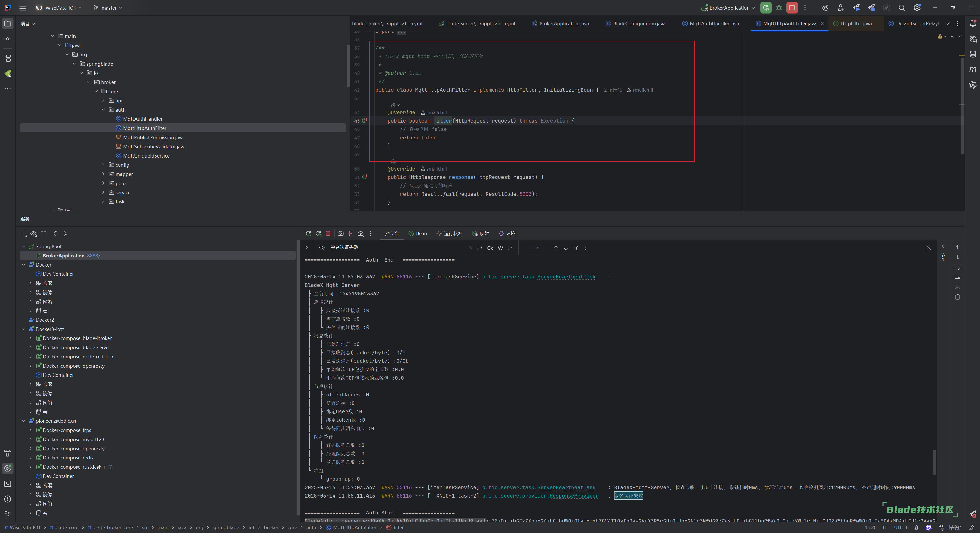The image size is (980, 533).
Task: Collapse all services in the tree
Action: pos(66,233)
